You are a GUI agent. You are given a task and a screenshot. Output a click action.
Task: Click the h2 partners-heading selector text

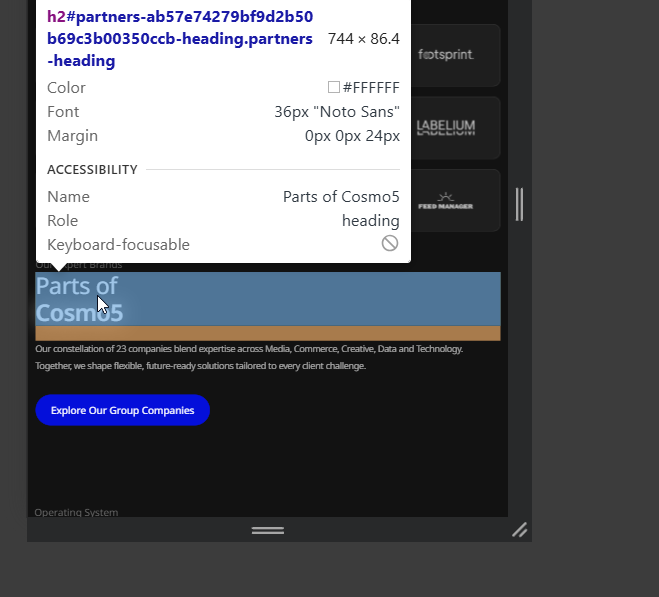[180, 39]
